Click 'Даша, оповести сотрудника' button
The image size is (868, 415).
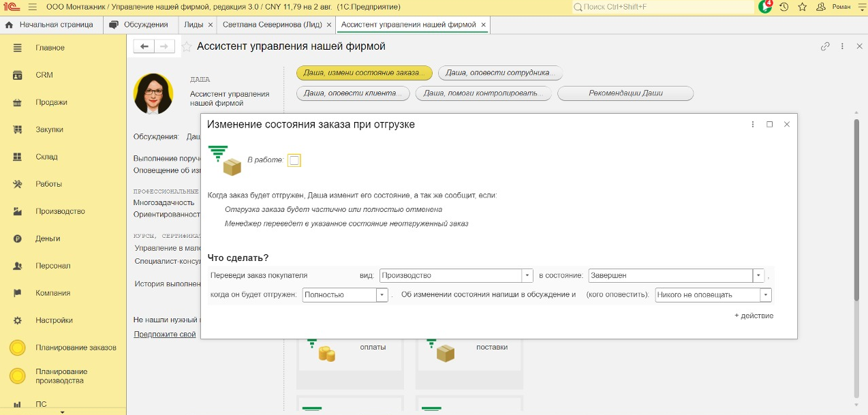coord(501,73)
